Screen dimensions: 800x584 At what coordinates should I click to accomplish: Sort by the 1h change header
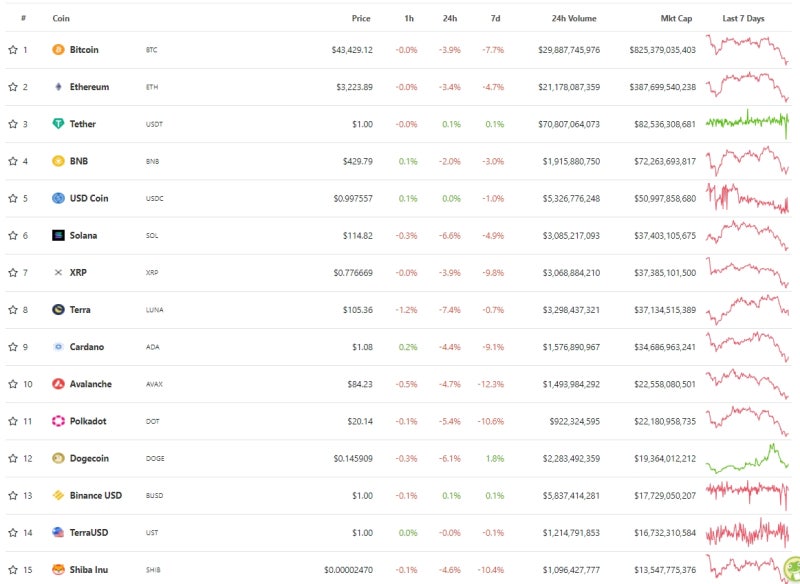click(409, 18)
